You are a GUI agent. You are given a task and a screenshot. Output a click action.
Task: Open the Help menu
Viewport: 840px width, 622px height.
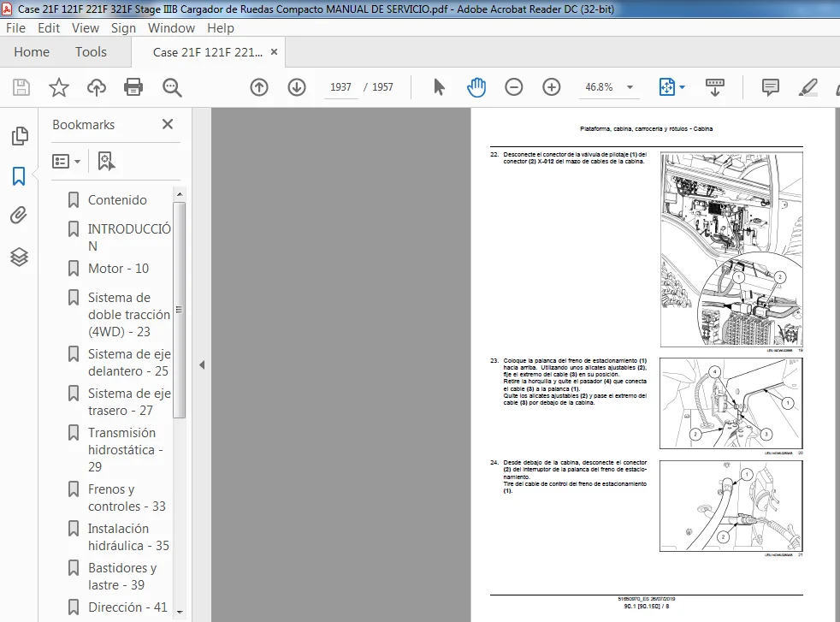221,28
